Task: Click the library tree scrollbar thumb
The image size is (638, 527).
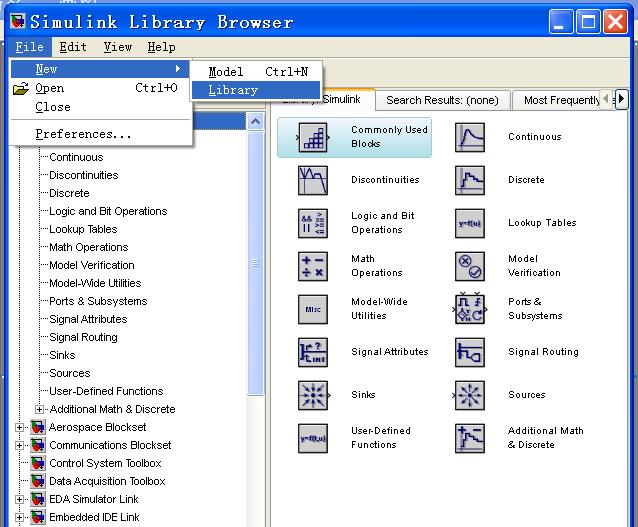Action: pos(256,263)
